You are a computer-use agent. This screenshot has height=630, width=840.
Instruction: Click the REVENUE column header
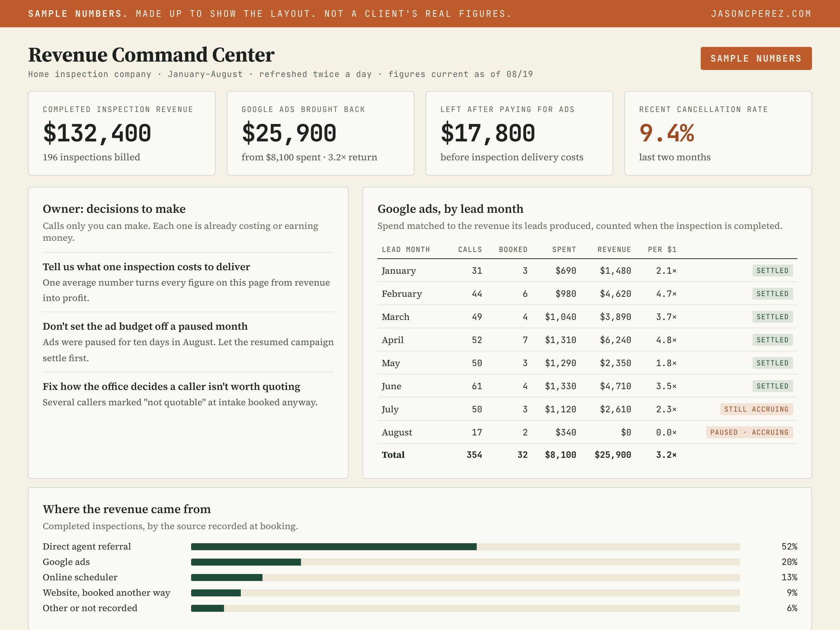point(615,250)
